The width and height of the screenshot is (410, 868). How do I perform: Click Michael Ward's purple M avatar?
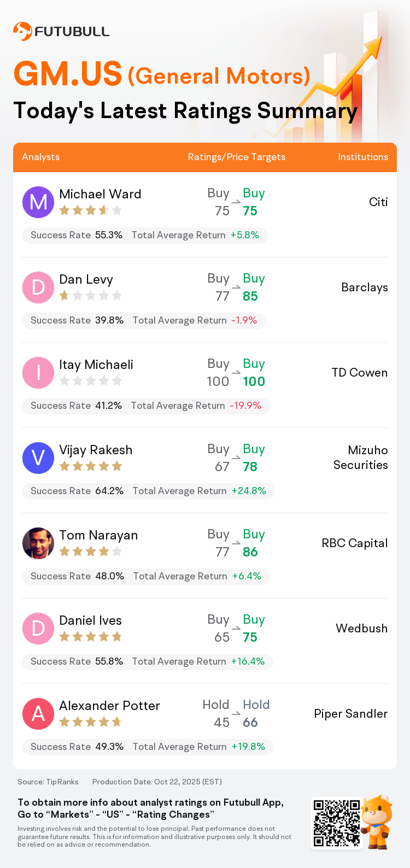pos(38,202)
